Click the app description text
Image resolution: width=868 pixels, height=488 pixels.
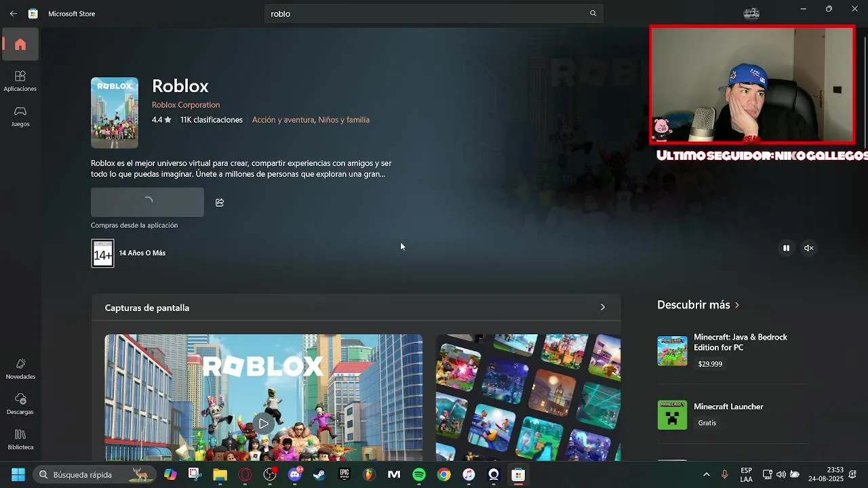[241, 169]
